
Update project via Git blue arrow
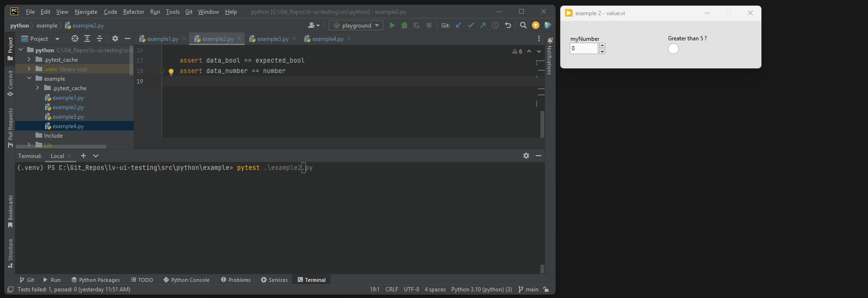click(458, 25)
